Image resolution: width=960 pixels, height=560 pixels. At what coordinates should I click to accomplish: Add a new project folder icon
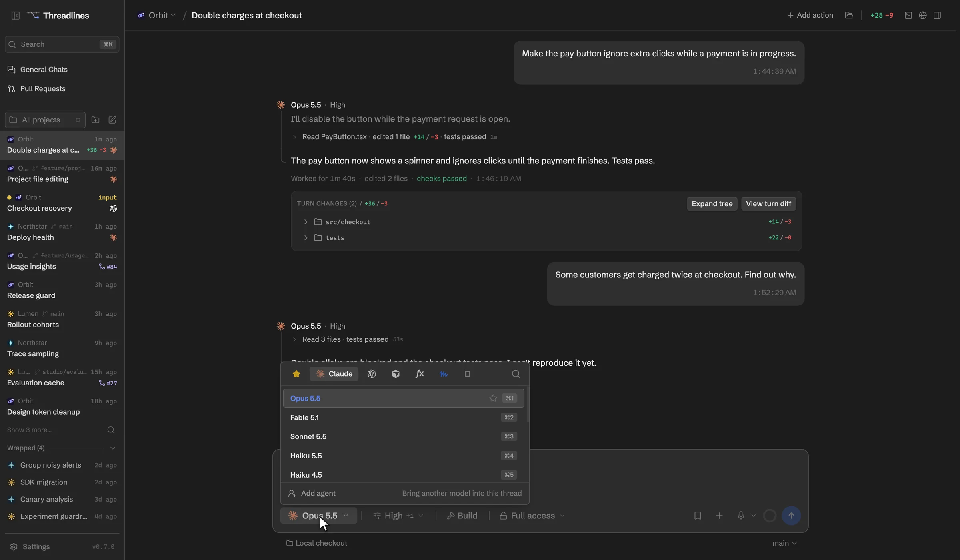pos(95,120)
